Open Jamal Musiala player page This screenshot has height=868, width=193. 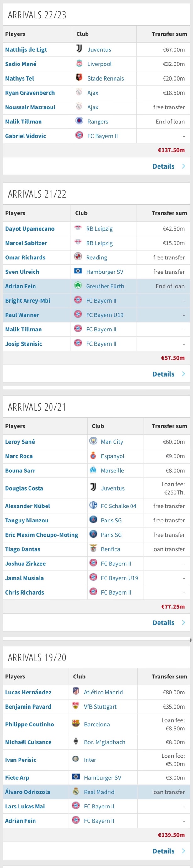[x=24, y=578]
